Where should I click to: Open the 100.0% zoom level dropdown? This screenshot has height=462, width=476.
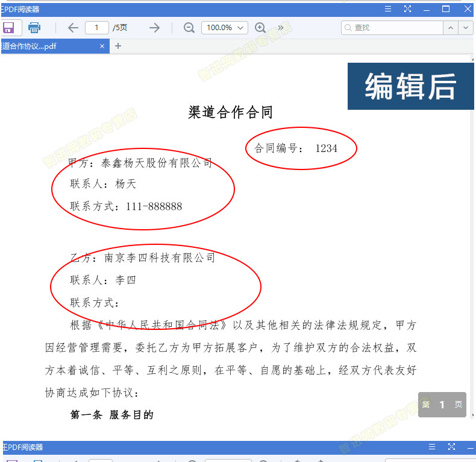point(225,28)
